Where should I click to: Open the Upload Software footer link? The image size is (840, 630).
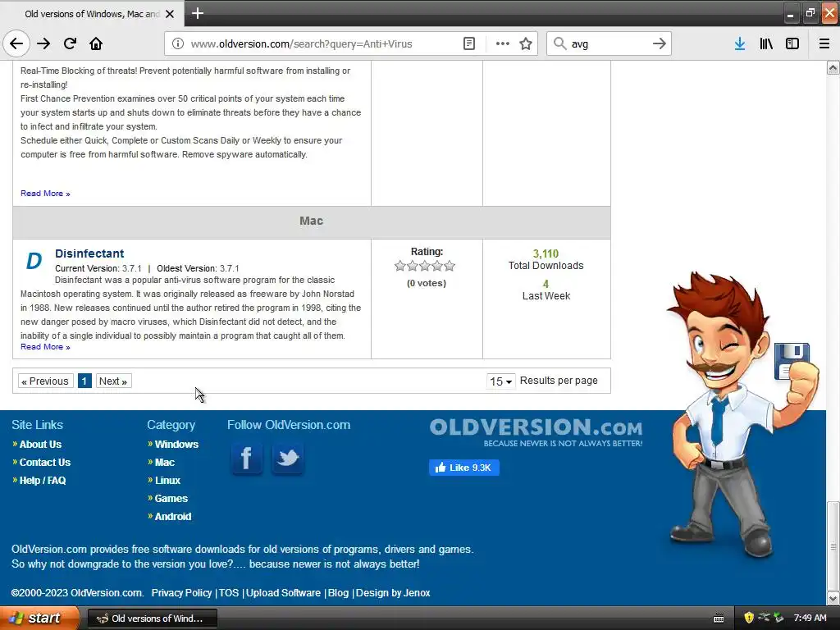click(283, 592)
